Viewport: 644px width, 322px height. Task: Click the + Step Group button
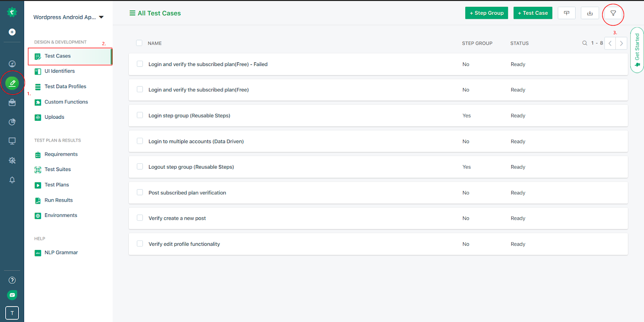click(487, 13)
